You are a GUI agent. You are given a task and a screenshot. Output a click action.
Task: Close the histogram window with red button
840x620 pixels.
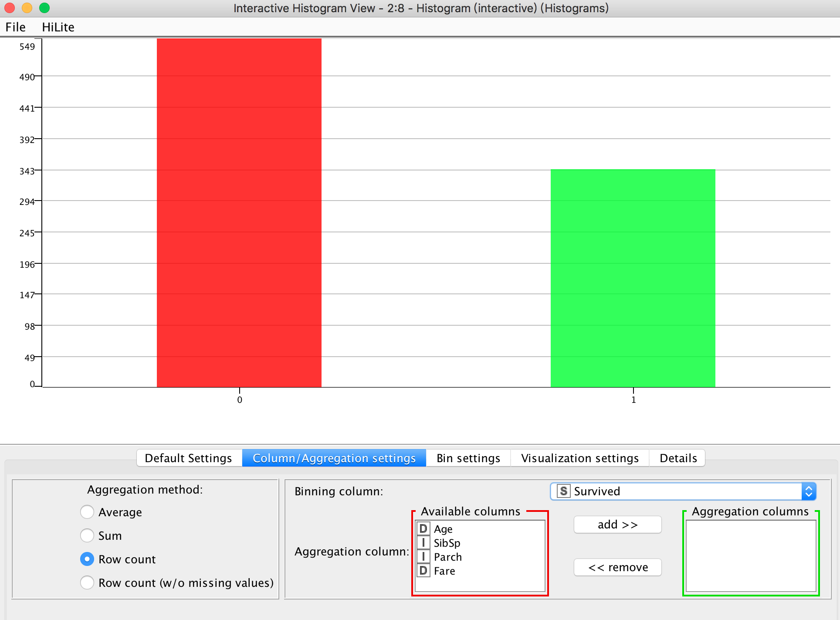click(10, 8)
